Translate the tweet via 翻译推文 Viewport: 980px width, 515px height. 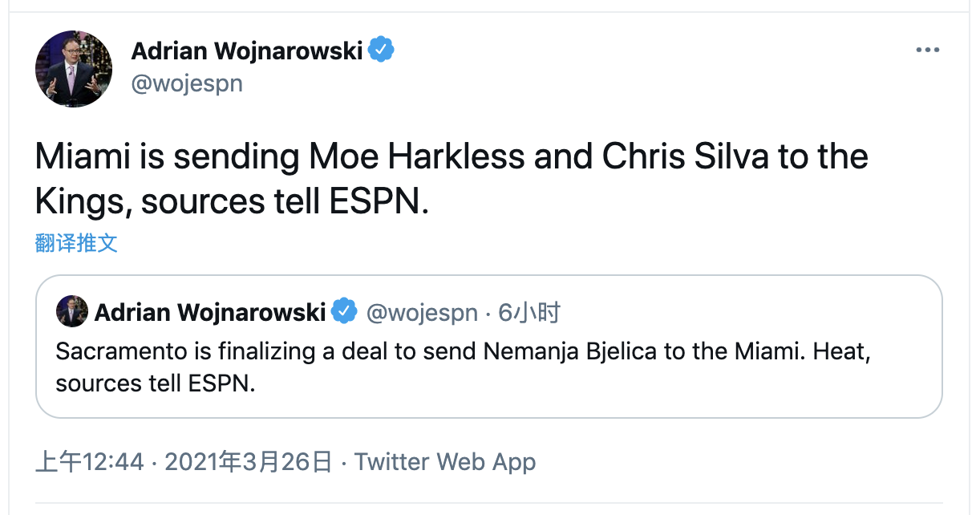click(76, 243)
